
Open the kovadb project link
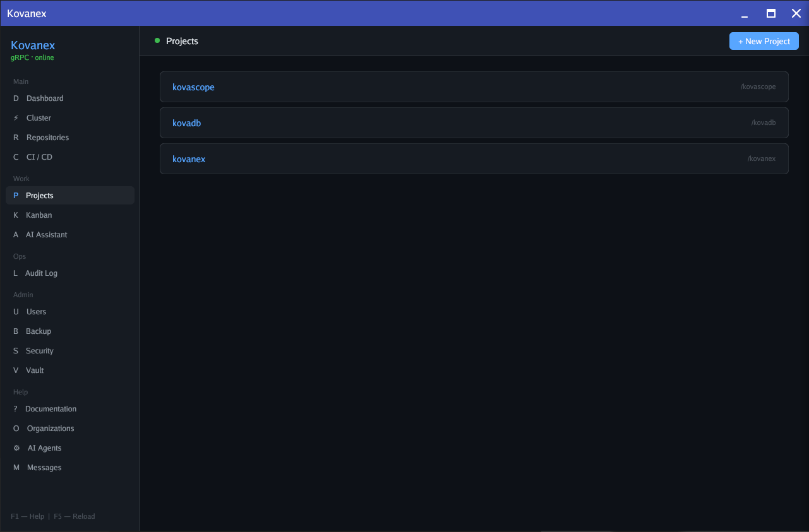[x=186, y=122]
